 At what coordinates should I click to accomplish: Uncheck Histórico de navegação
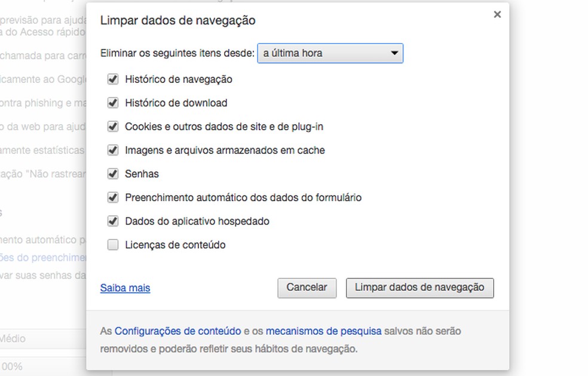pyautogui.click(x=112, y=79)
